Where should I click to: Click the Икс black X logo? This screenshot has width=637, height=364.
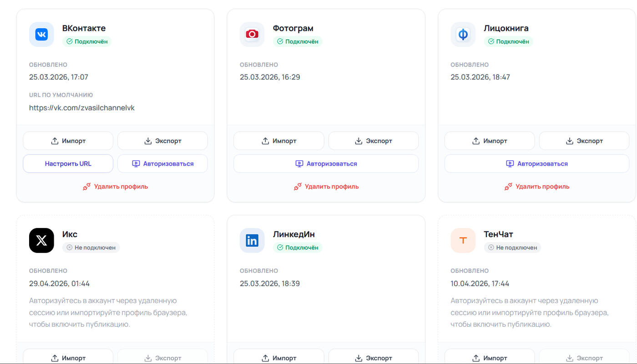point(41,240)
